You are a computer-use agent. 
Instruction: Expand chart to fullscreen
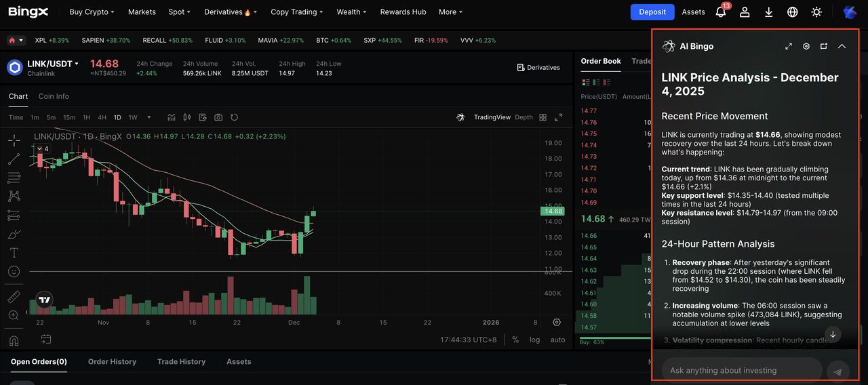tap(559, 117)
